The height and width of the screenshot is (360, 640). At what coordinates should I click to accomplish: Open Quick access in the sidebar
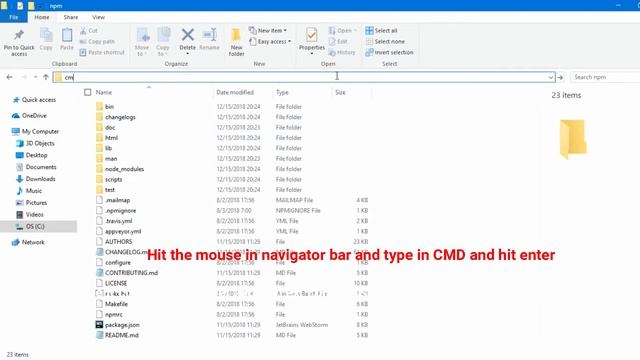(34, 100)
